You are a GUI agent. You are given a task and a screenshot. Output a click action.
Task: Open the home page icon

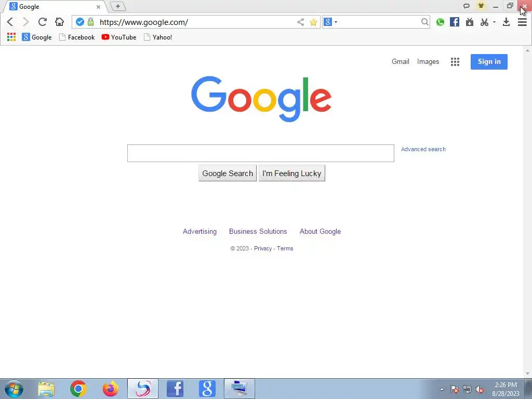[59, 22]
